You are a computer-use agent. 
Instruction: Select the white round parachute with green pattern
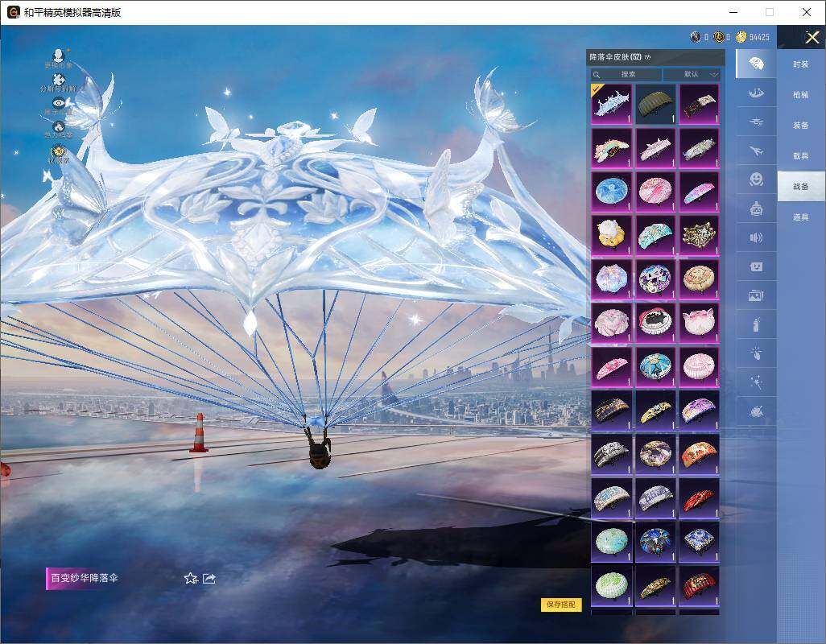click(x=612, y=585)
